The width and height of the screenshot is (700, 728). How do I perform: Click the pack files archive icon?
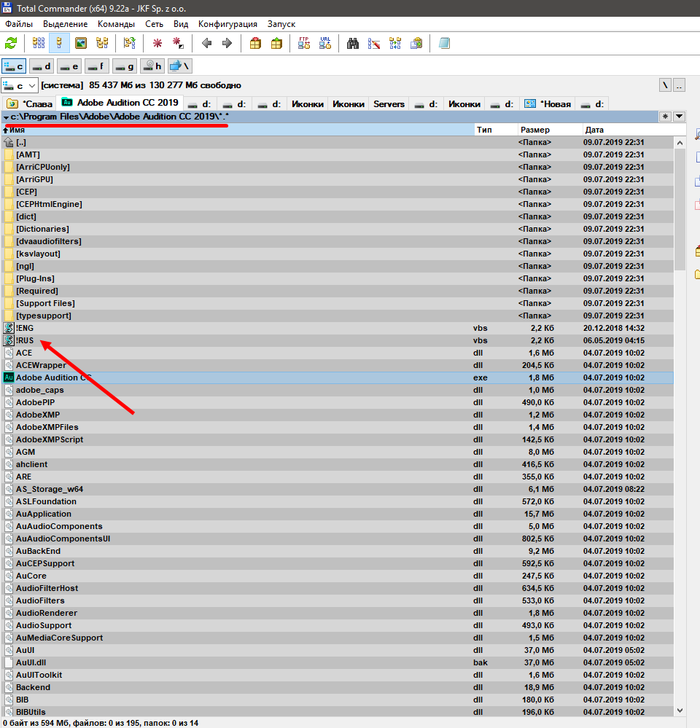pyautogui.click(x=255, y=44)
